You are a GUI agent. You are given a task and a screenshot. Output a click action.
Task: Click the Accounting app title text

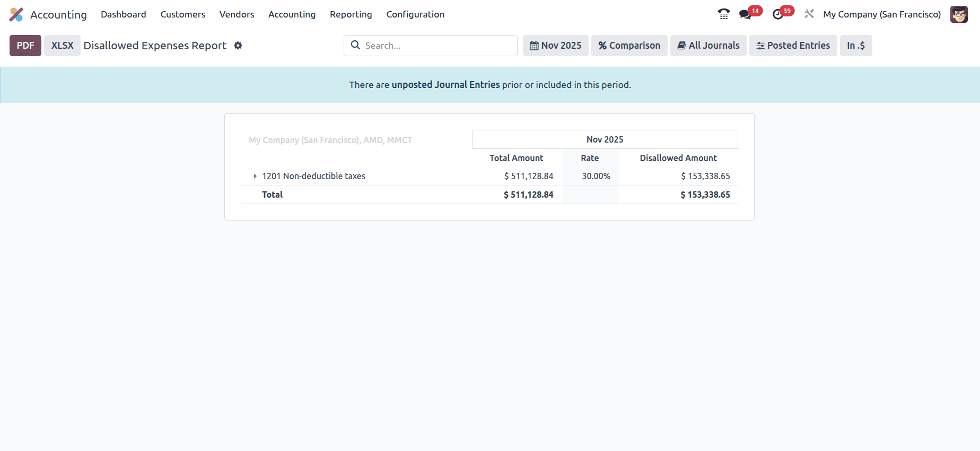coord(58,15)
